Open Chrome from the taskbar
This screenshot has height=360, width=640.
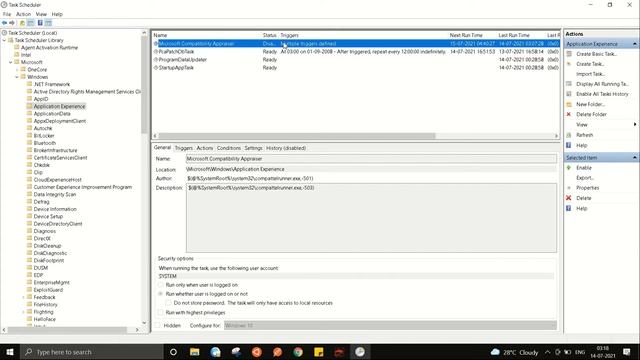click(298, 352)
